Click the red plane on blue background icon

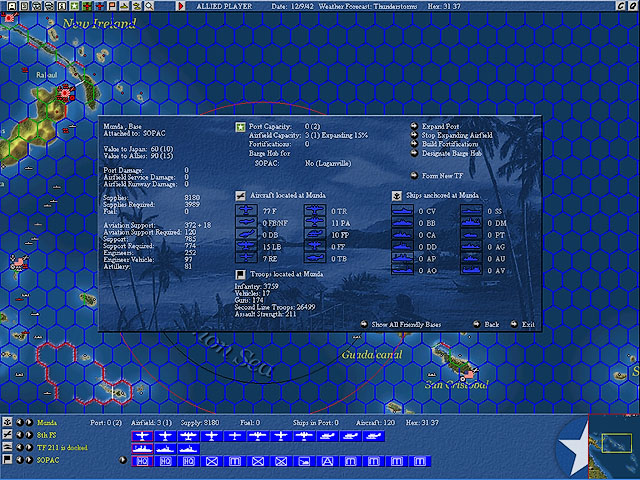click(x=99, y=6)
